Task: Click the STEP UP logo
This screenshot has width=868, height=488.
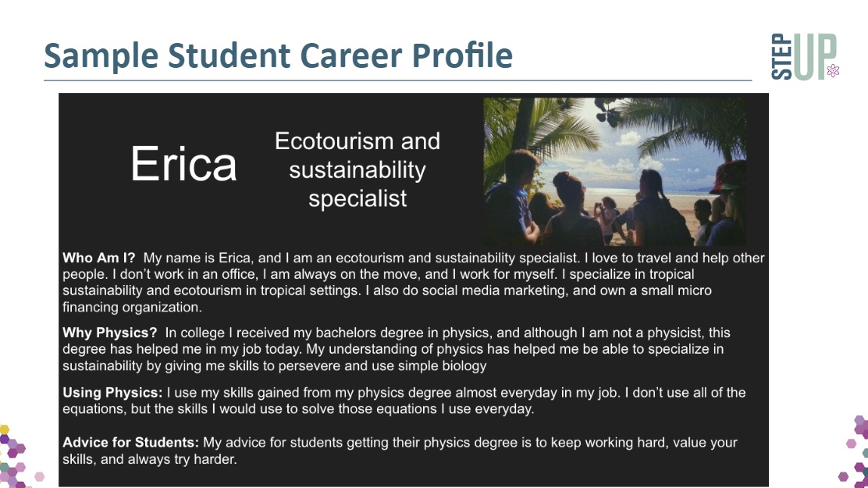Action: click(805, 56)
